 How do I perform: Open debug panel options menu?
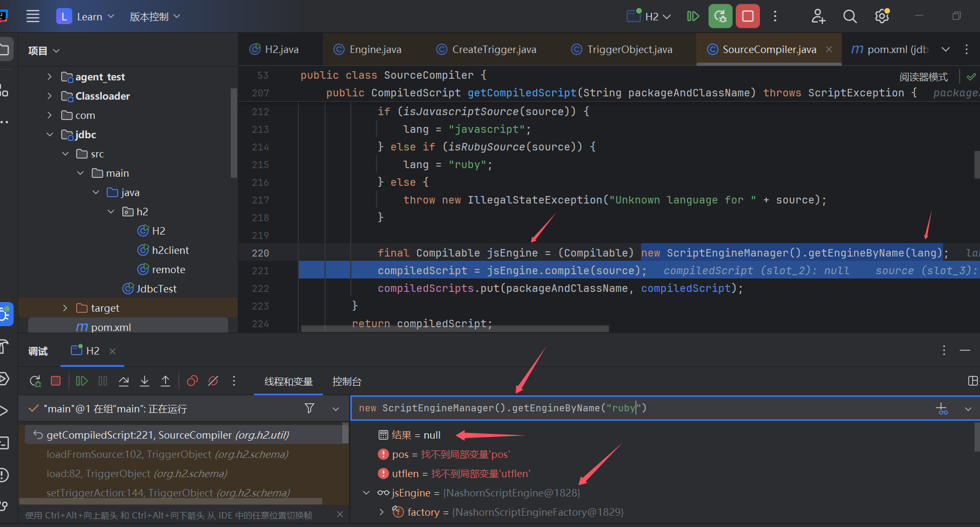[944, 350]
